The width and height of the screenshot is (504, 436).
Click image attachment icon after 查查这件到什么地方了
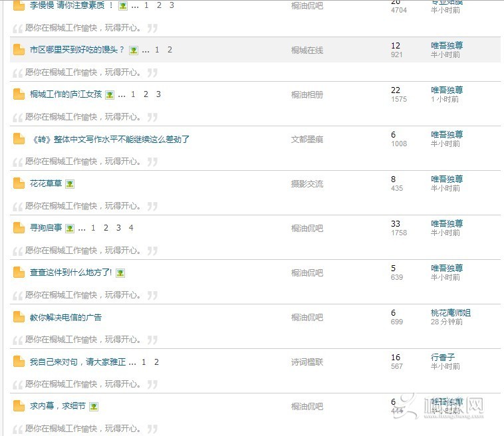[x=120, y=273]
